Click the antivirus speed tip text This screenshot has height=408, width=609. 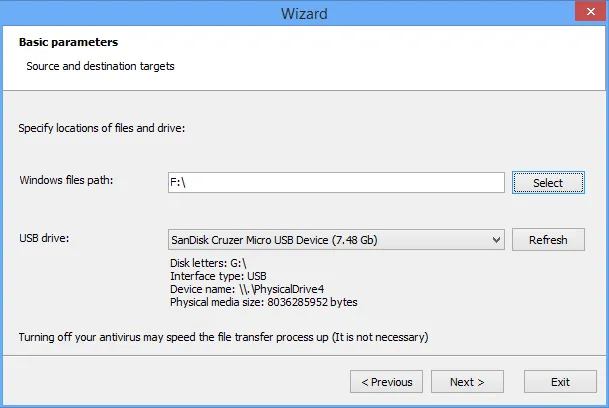(x=223, y=337)
